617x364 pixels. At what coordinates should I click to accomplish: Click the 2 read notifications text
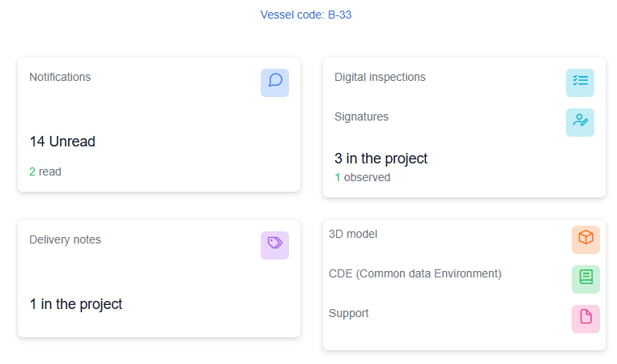click(45, 171)
